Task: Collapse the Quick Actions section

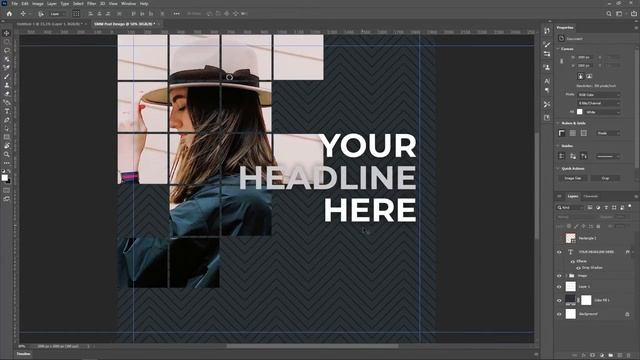Action: click(x=558, y=169)
